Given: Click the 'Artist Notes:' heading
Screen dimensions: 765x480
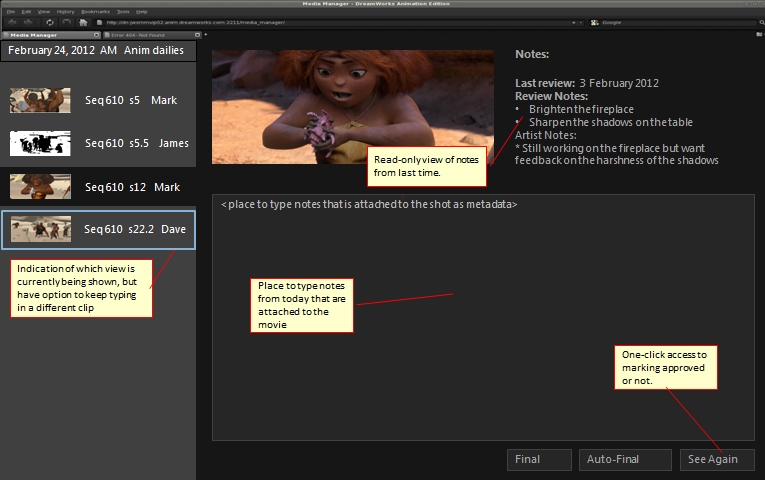Looking at the screenshot, I should point(546,135).
